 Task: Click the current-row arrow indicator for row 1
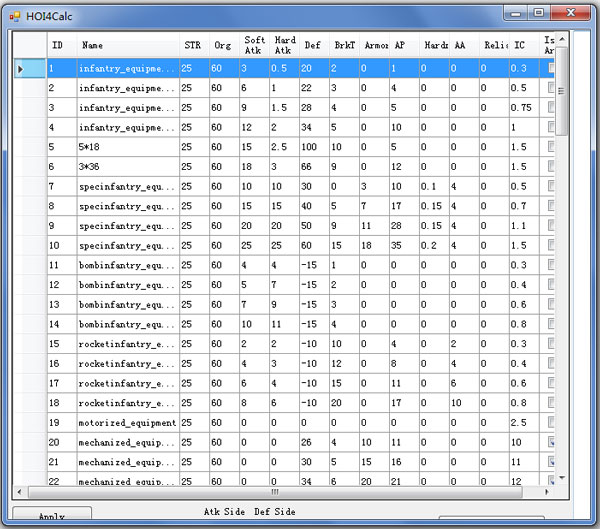click(21, 68)
